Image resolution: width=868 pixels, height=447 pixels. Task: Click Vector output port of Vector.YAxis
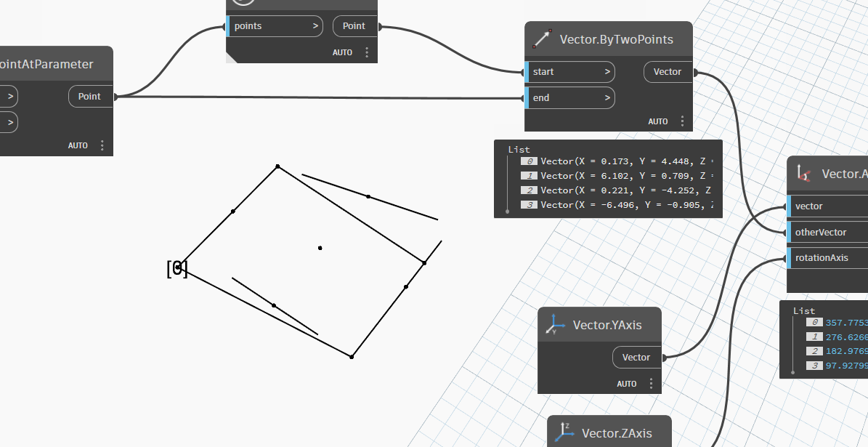coord(636,358)
